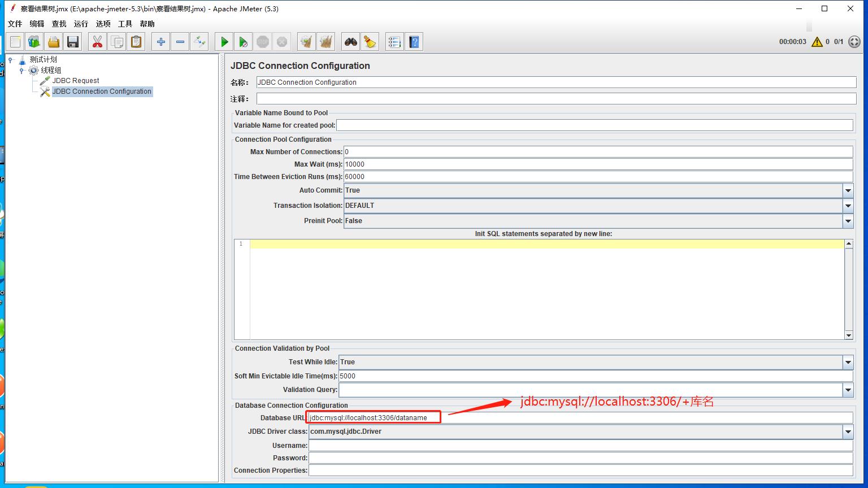Open the 选项 menu
Viewport: 868px width, 488px height.
[103, 24]
